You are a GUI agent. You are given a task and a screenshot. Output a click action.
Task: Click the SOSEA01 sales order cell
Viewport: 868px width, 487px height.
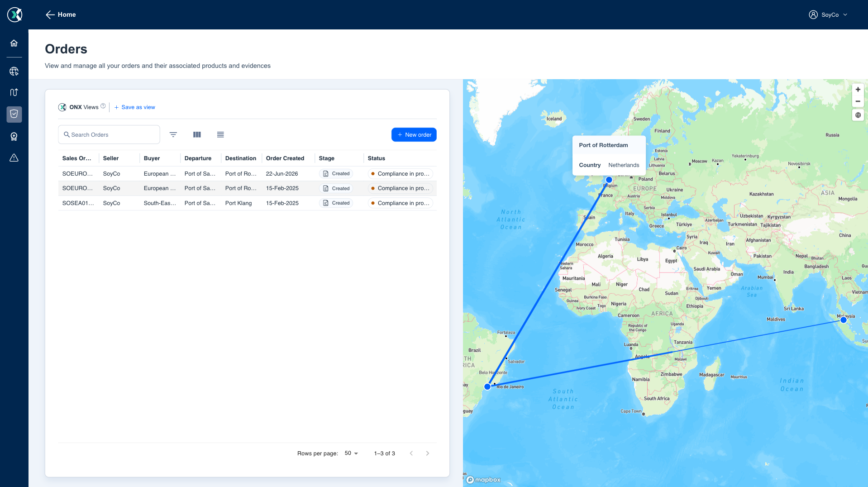coord(78,203)
